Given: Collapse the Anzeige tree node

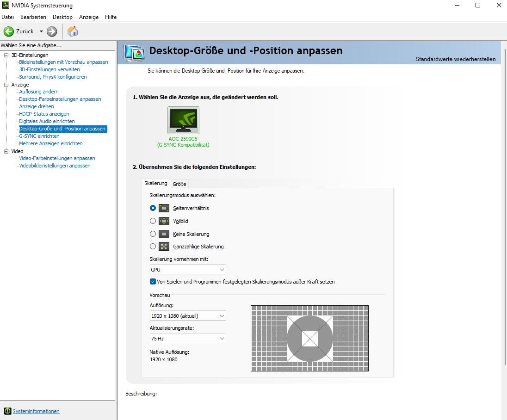Looking at the screenshot, I should (x=6, y=85).
